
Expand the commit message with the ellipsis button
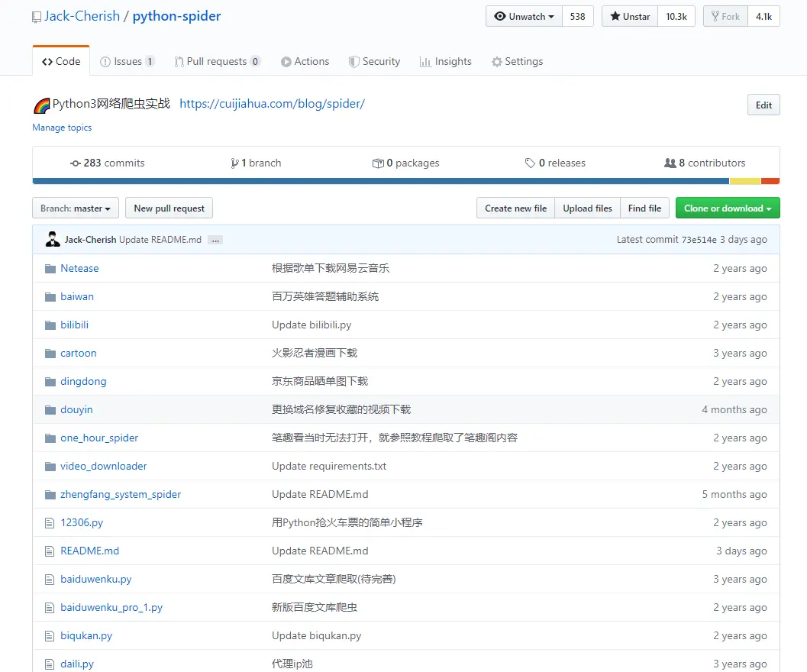point(215,239)
